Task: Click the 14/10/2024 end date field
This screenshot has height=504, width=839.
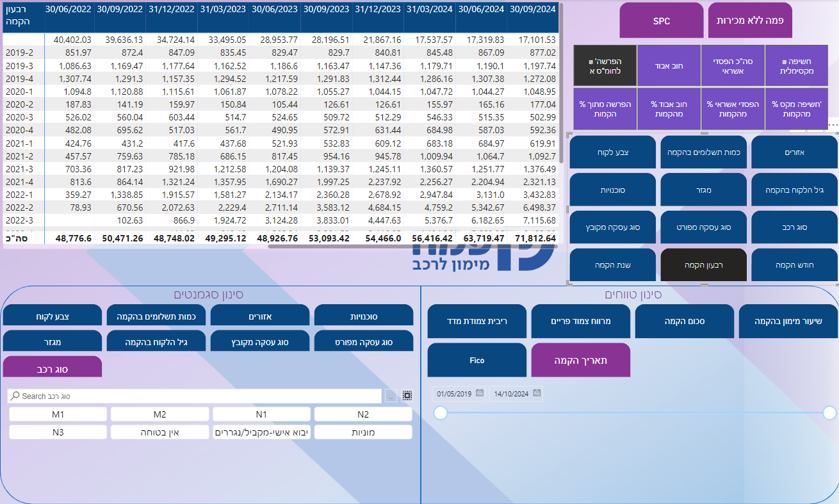Action: pyautogui.click(x=510, y=394)
